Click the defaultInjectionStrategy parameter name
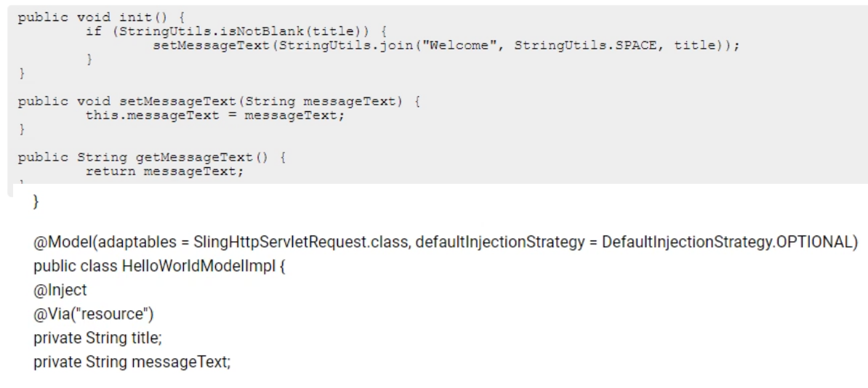 [500, 242]
